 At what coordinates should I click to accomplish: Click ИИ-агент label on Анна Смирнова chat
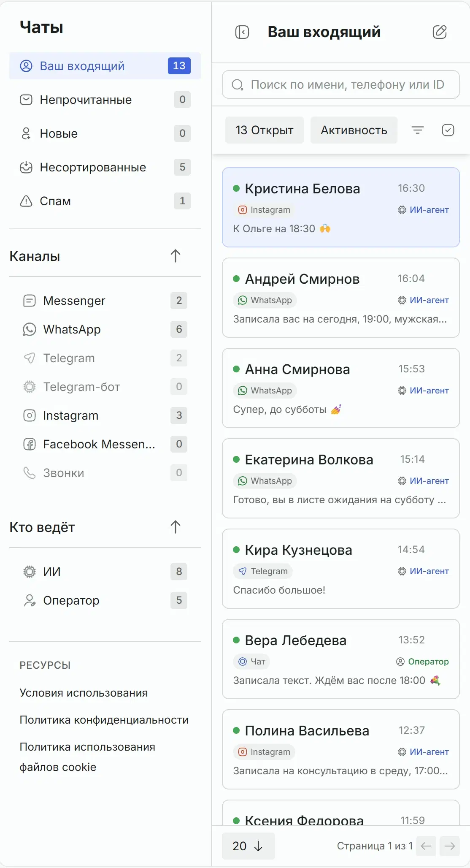coord(423,391)
